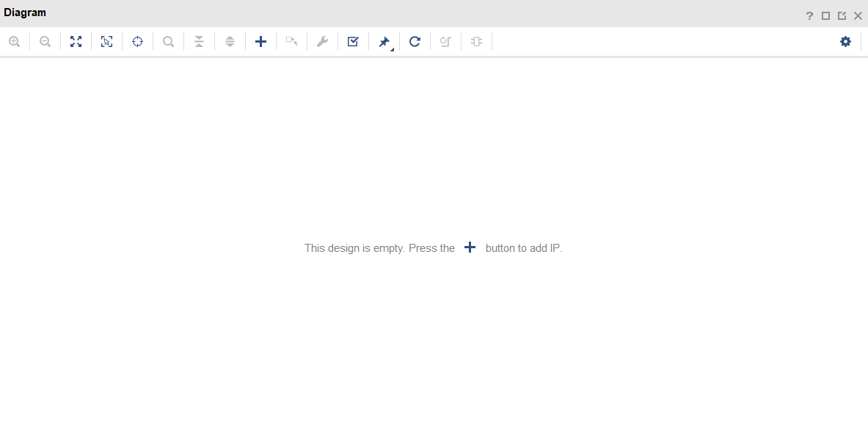Maximize the Diagram panel
Screen dimensions: 868x434
[825, 16]
